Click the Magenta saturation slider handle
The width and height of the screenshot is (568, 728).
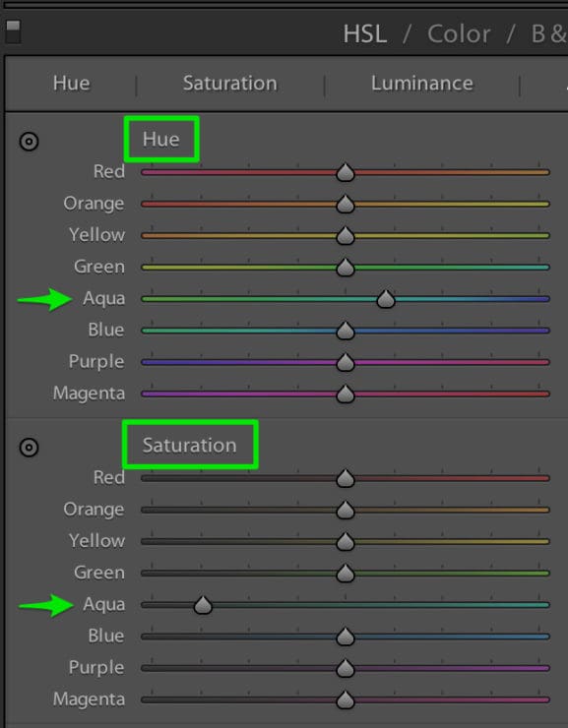346,699
